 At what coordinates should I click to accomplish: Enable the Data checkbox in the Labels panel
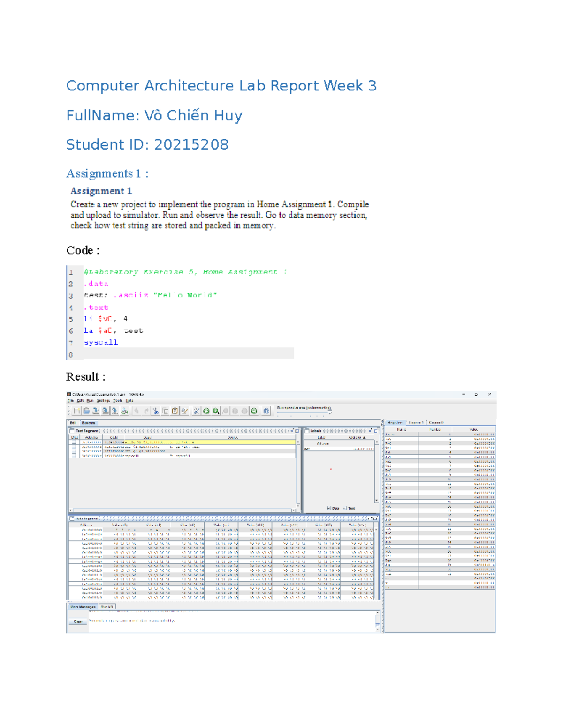[x=329, y=509]
